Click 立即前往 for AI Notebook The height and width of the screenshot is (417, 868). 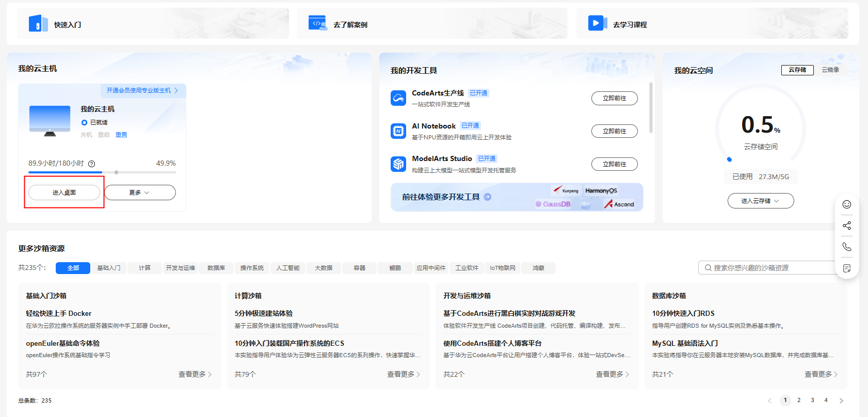(x=615, y=131)
